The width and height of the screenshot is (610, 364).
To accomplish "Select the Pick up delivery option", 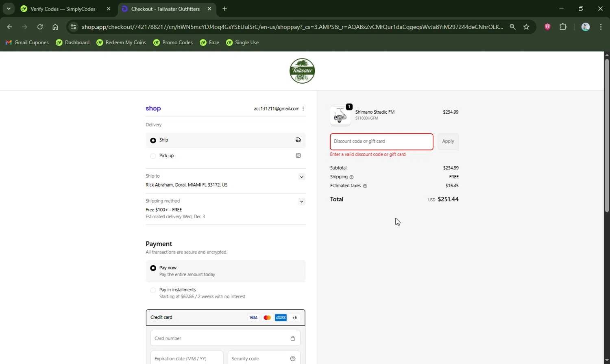I will pyautogui.click(x=153, y=156).
